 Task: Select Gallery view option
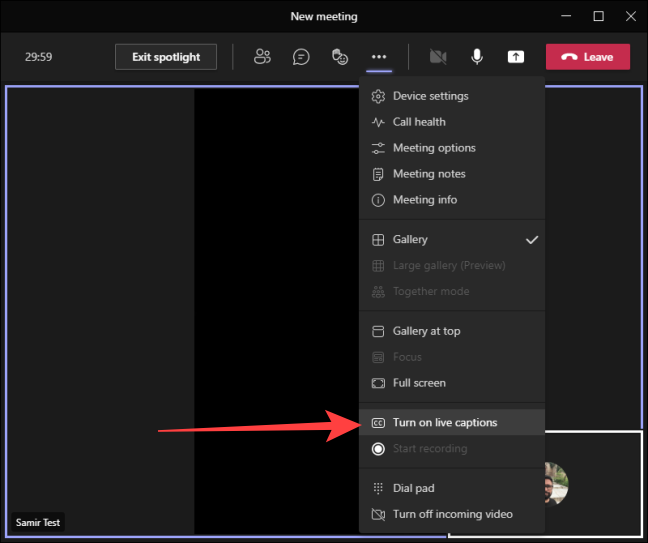click(410, 240)
